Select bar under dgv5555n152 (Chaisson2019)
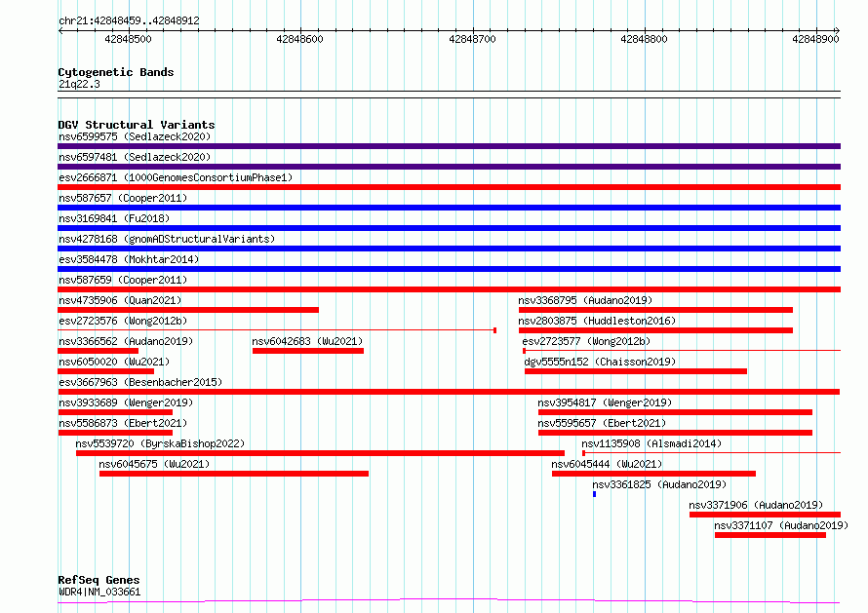This screenshot has width=868, height=613. (636, 371)
